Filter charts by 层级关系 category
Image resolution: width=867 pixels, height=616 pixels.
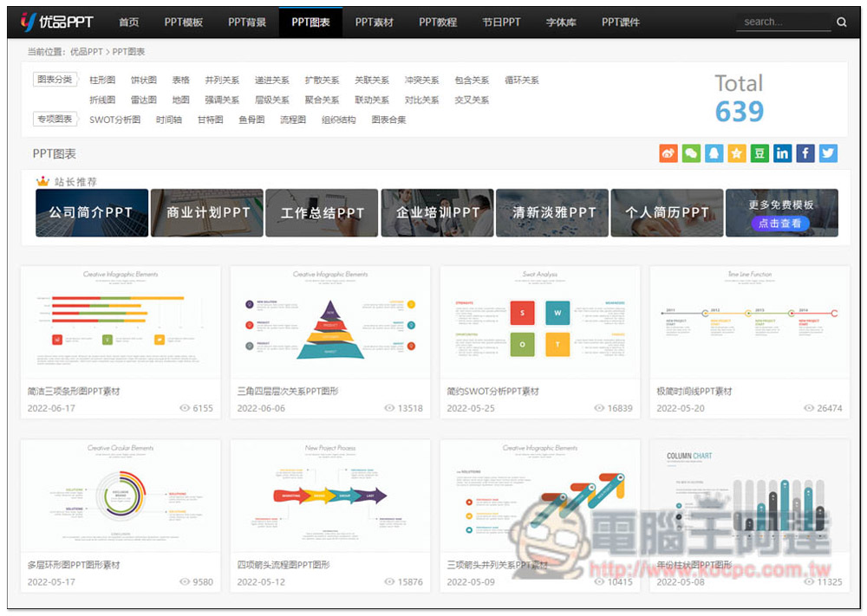tap(272, 100)
